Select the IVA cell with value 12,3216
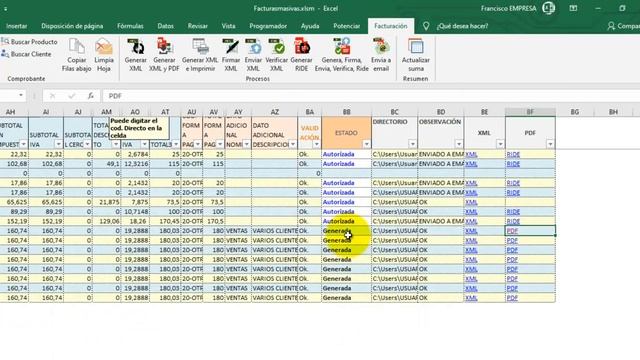 click(135, 164)
